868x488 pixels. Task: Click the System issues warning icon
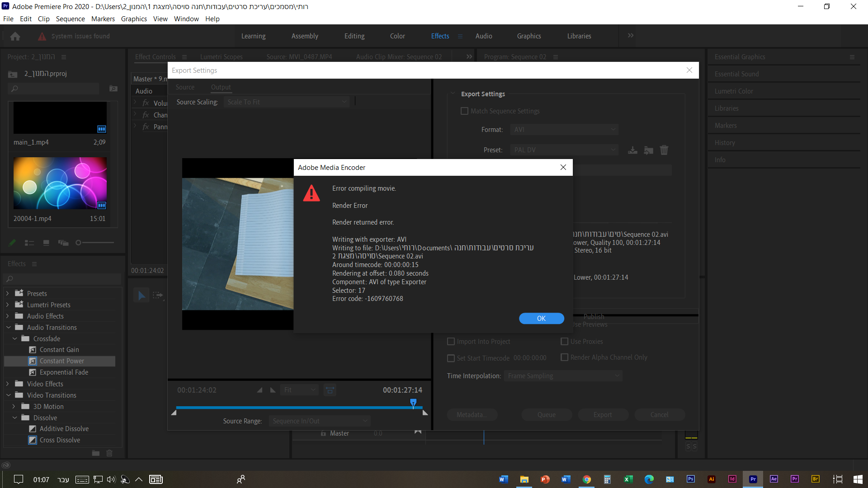(42, 36)
